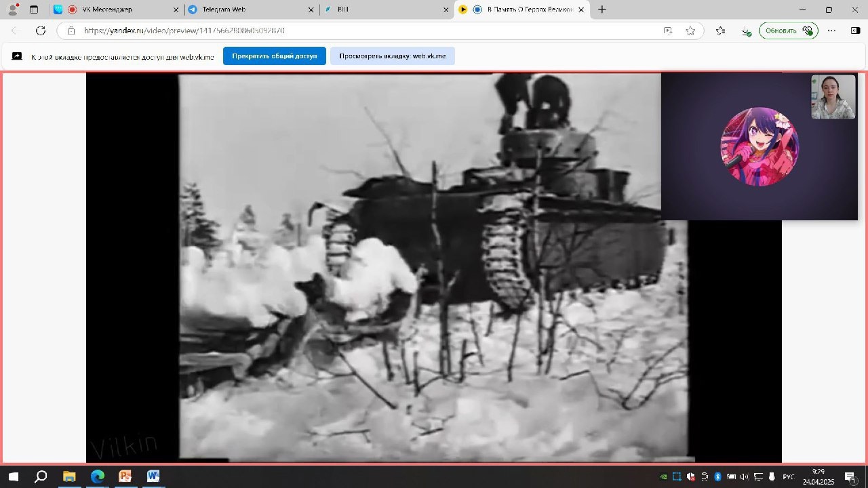The image size is (868, 488).
Task: Open the notification center icon
Action: (851, 476)
